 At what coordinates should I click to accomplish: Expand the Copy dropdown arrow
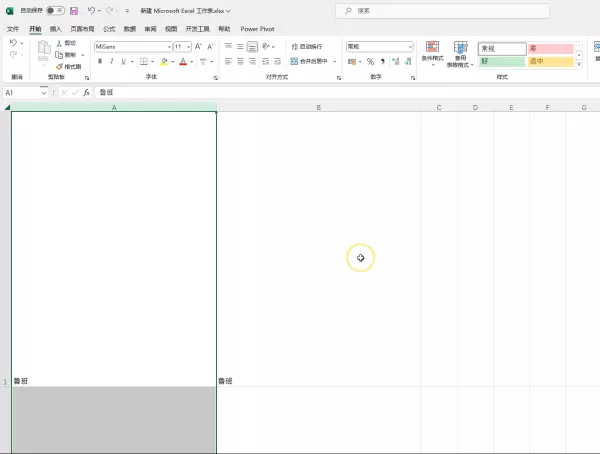click(82, 55)
